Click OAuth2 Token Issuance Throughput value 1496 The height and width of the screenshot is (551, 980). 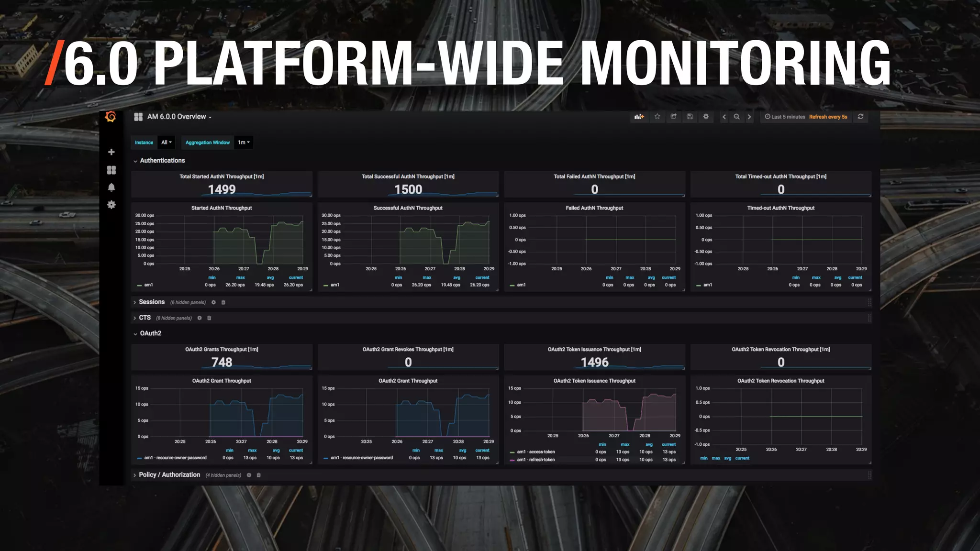[594, 362]
